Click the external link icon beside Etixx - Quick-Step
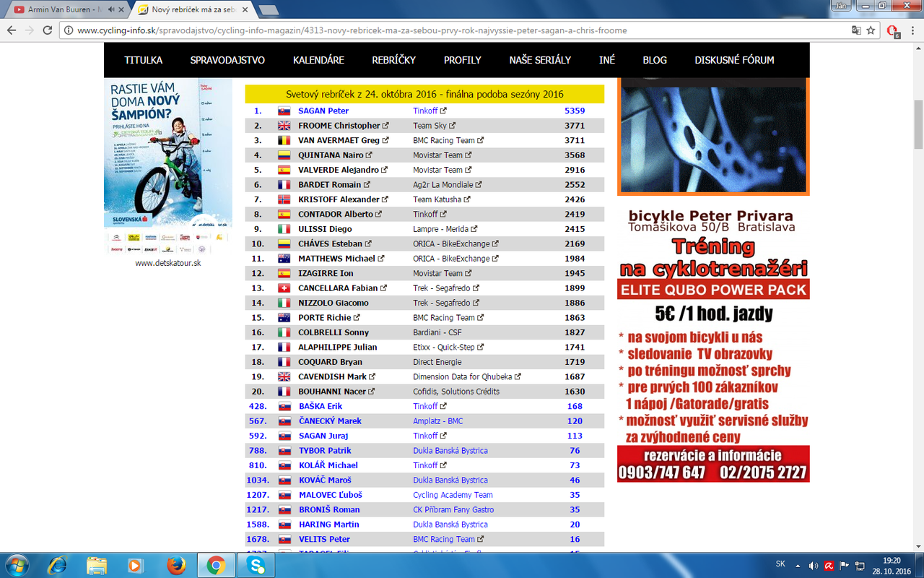This screenshot has width=924, height=578. [480, 348]
